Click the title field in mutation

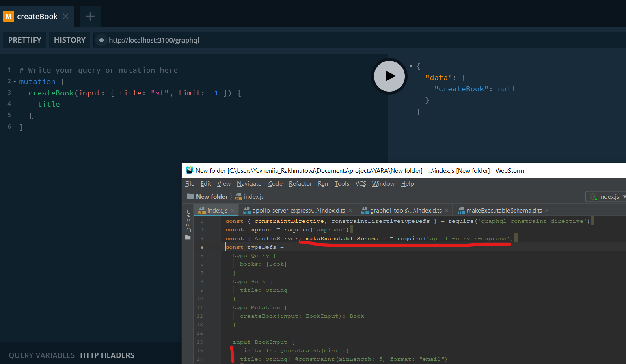click(49, 104)
